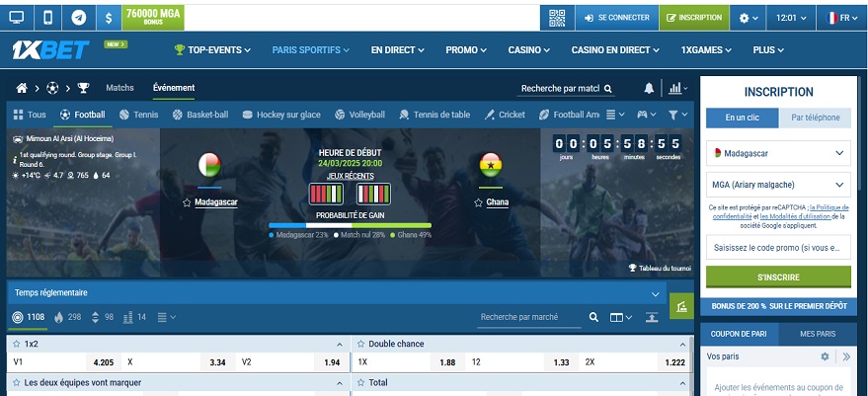Viewport: 868px width, 396px height.
Task: Claim the 760000 MGA bonus button
Action: 153,18
